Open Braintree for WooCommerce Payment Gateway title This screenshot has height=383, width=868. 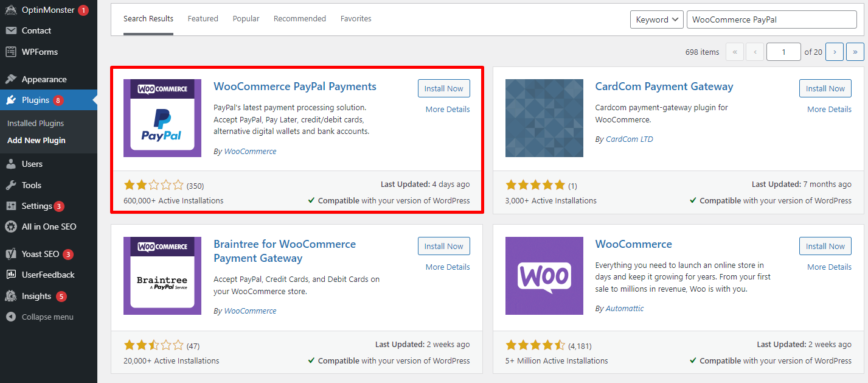pyautogui.click(x=285, y=251)
